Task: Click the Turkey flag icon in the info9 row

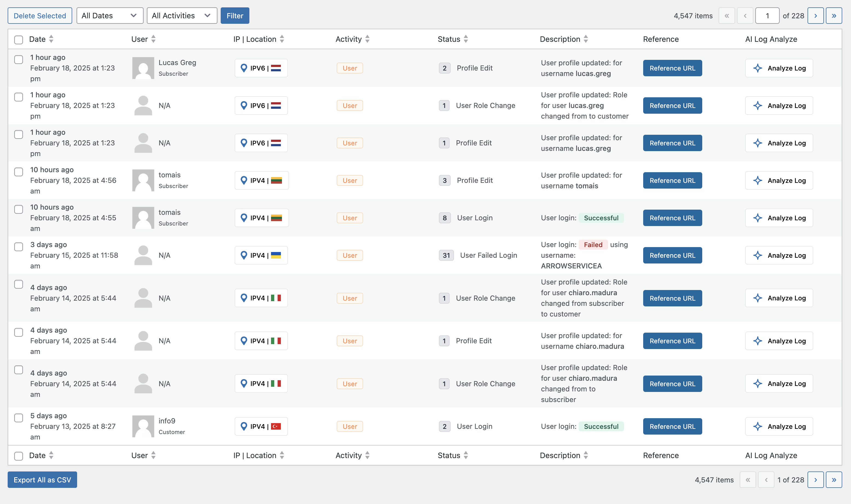Action: (276, 426)
